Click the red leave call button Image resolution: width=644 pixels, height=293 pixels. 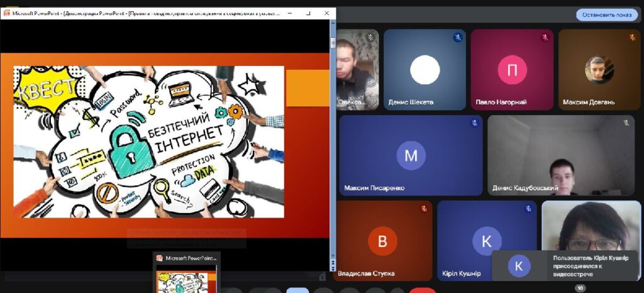click(x=422, y=290)
